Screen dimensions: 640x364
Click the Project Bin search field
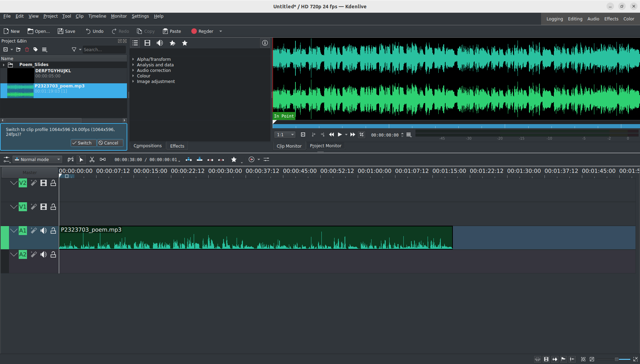103,50
